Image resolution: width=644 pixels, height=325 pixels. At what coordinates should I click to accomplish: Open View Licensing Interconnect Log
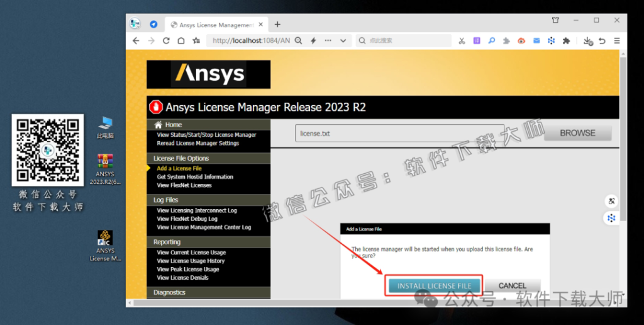(x=197, y=210)
